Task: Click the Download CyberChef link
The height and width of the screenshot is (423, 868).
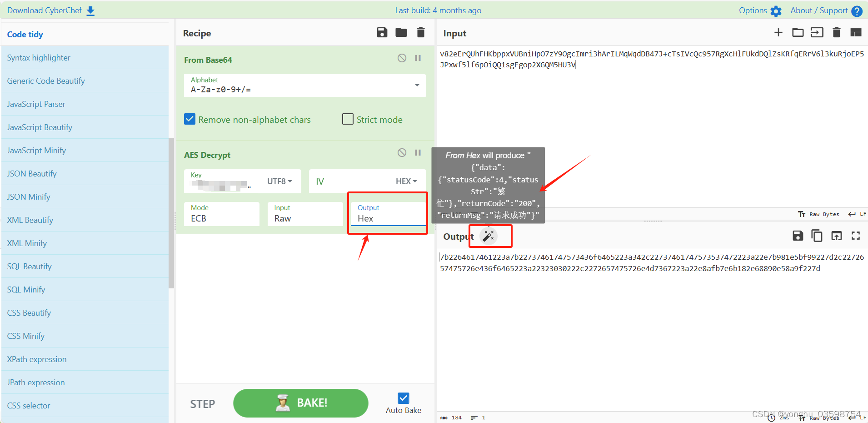Action: point(44,10)
